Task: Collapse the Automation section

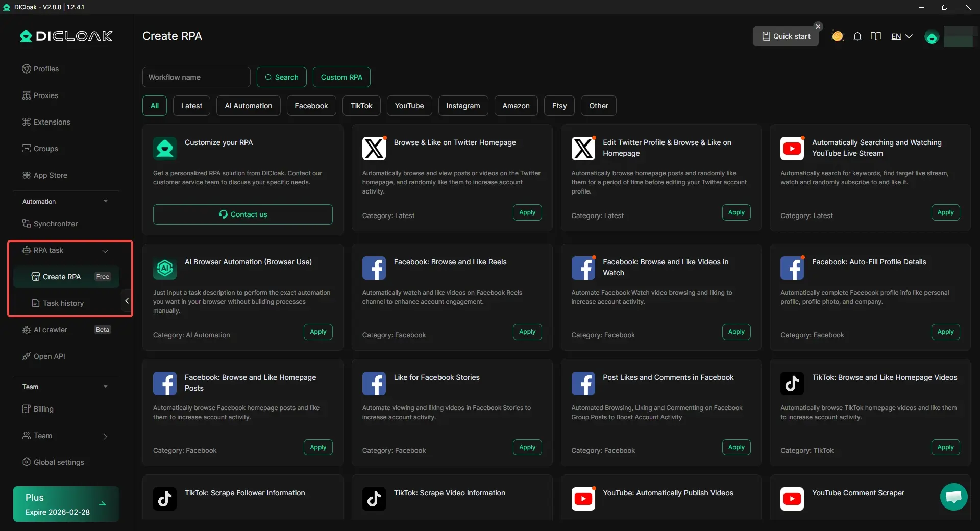Action: [106, 201]
